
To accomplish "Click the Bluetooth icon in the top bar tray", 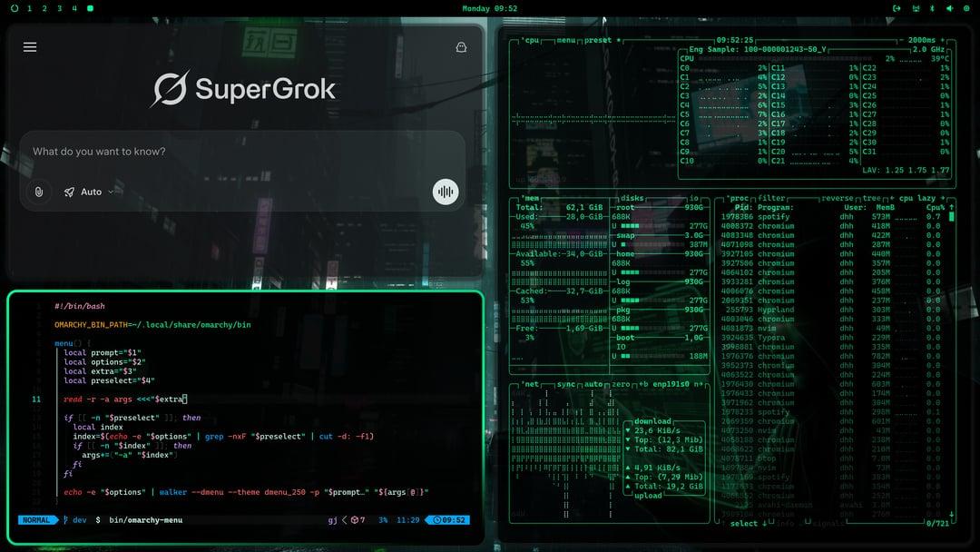I will [x=930, y=8].
